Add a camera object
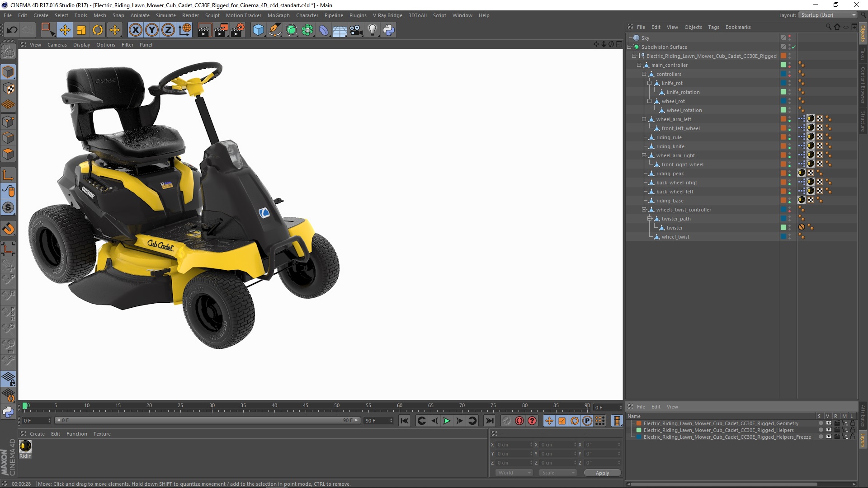 point(356,30)
